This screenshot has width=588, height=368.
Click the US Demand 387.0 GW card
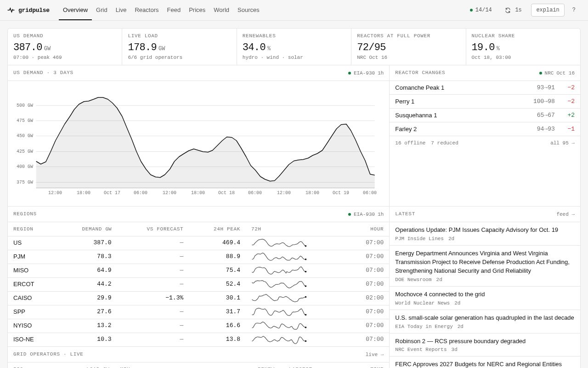(65, 47)
